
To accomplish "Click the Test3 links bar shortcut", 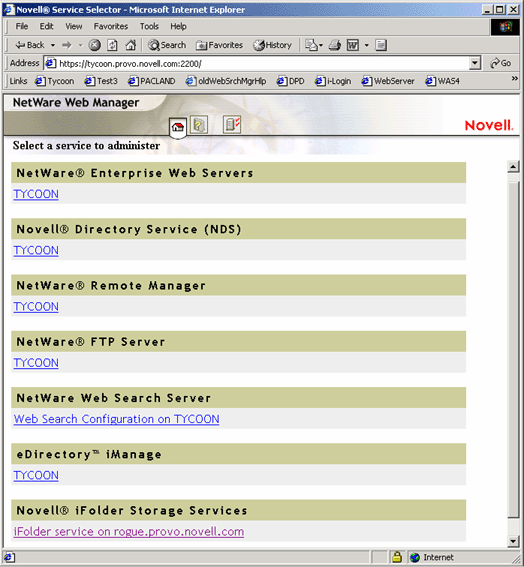I will tap(101, 81).
